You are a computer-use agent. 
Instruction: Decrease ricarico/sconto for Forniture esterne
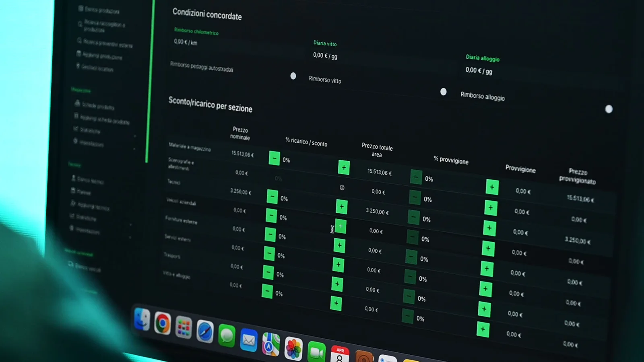pos(270,234)
